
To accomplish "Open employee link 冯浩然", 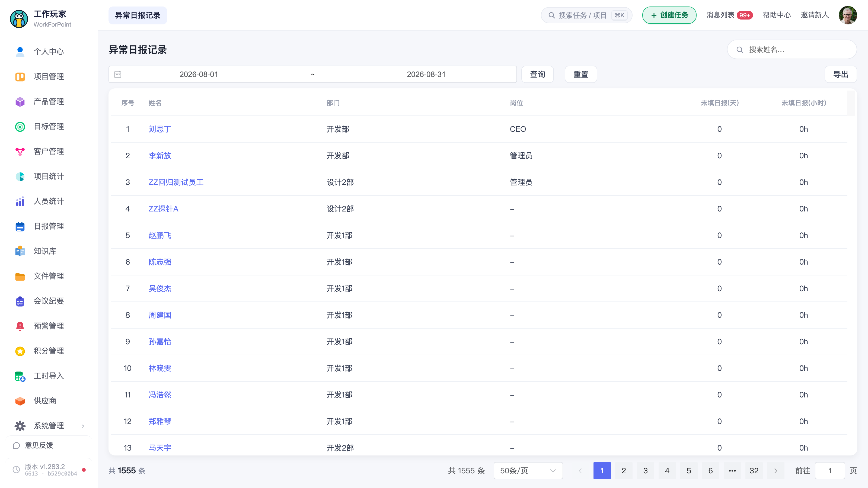I will click(x=160, y=395).
